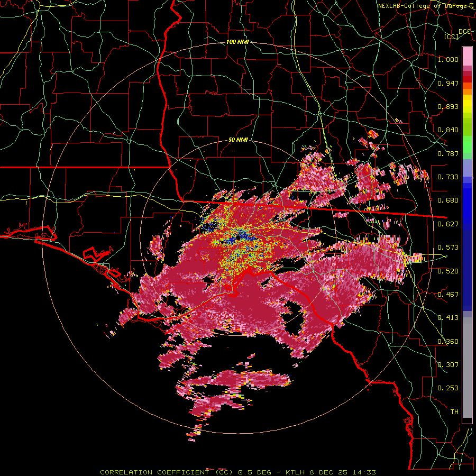Screen dimensions: 476x476
Task: Click the pink top segment of color bar
Action: (x=467, y=56)
